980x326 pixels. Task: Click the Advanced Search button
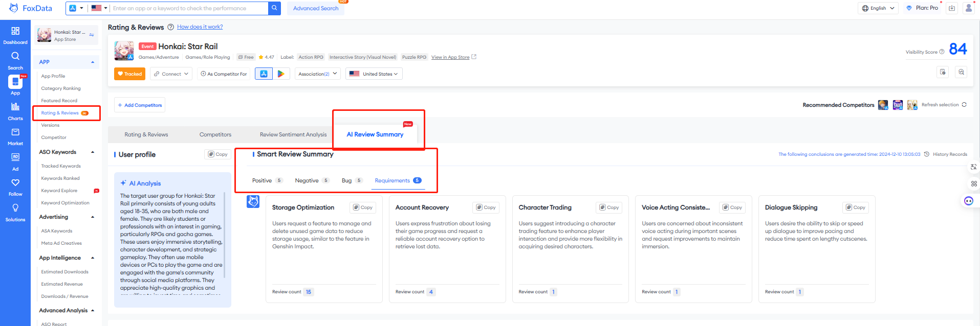[x=316, y=8]
